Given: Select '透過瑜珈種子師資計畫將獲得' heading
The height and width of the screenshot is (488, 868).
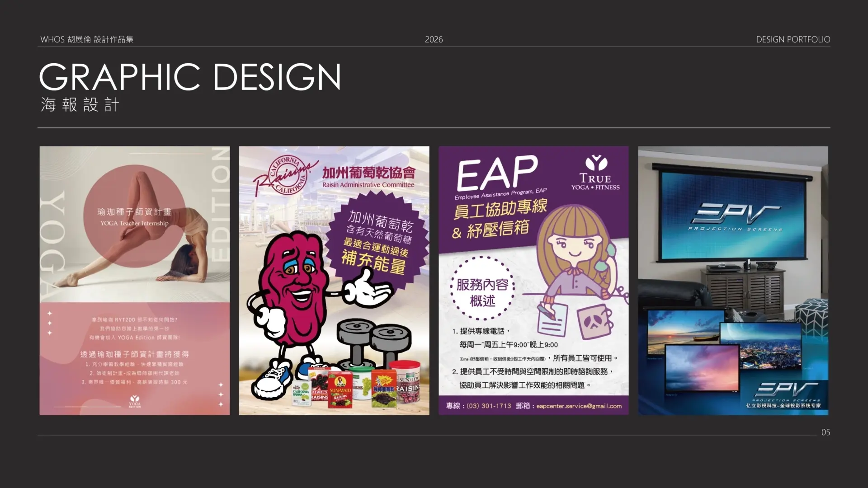Looking at the screenshot, I should [x=134, y=354].
